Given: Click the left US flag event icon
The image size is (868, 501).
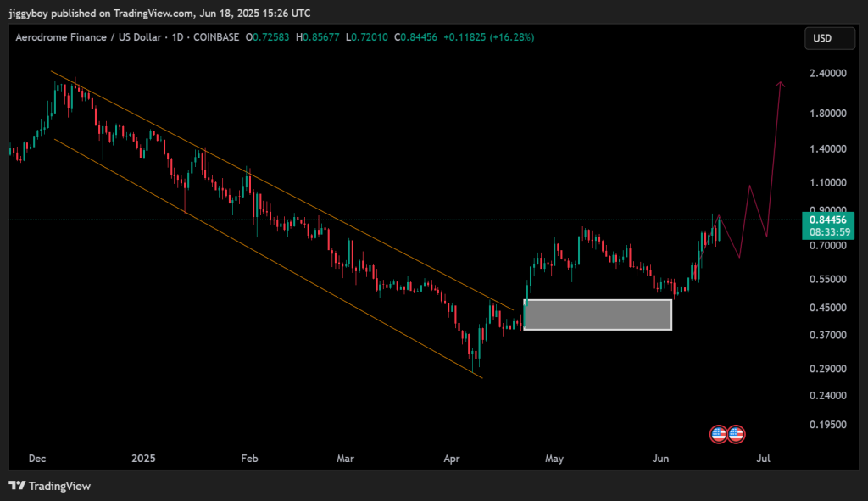Looking at the screenshot, I should 719,435.
